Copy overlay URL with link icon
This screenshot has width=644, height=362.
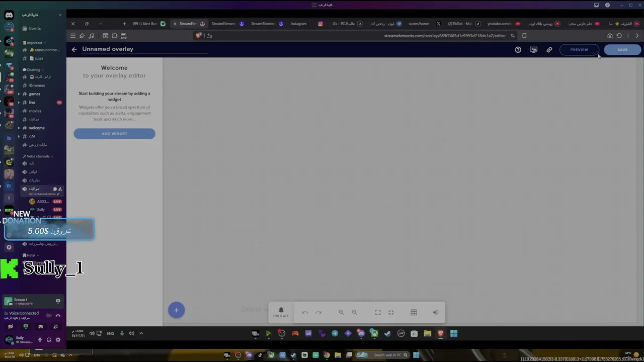tap(549, 50)
